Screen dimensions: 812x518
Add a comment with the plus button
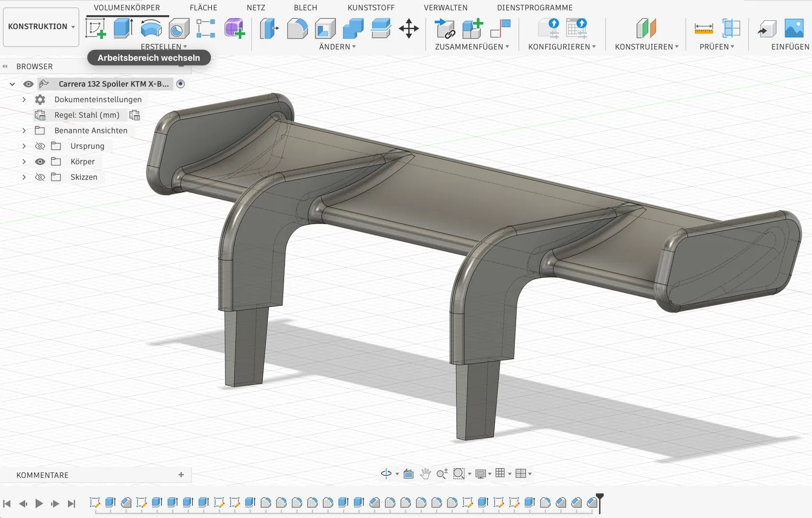(x=181, y=475)
